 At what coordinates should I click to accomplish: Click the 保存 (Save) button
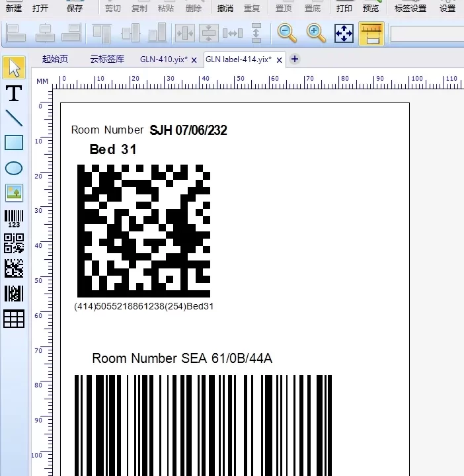pyautogui.click(x=75, y=8)
